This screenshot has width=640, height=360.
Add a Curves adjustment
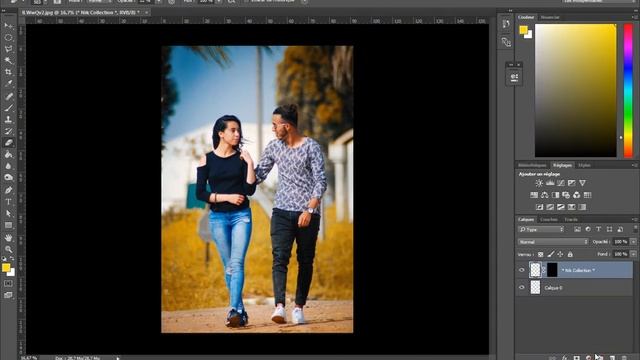(x=561, y=183)
